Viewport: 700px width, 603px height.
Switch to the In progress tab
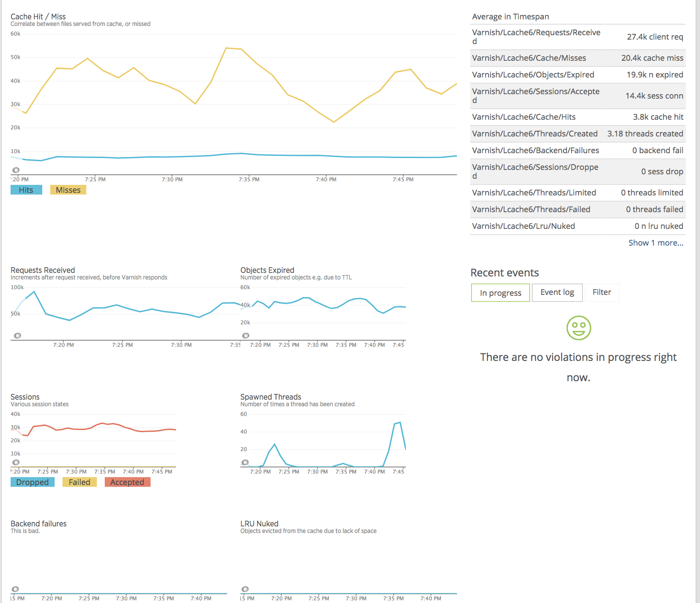[x=501, y=293]
